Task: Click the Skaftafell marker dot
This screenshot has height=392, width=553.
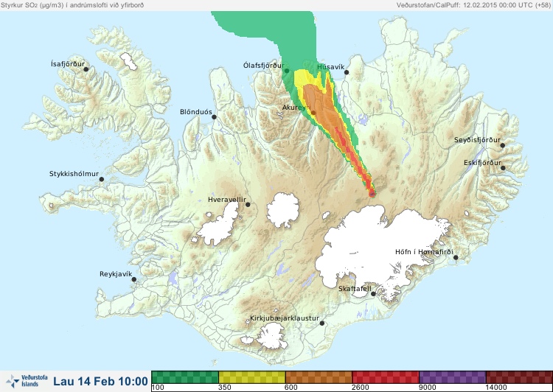Action: 373,294
